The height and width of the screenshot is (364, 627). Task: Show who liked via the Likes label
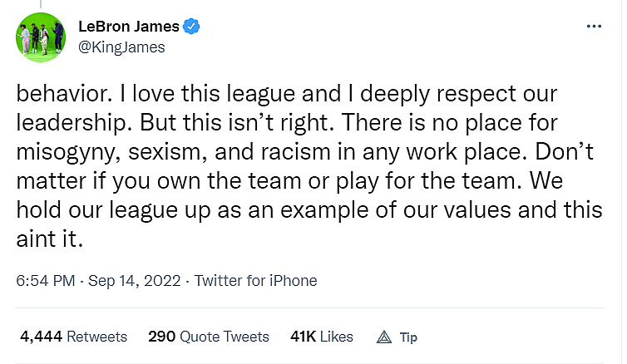pyautogui.click(x=335, y=337)
